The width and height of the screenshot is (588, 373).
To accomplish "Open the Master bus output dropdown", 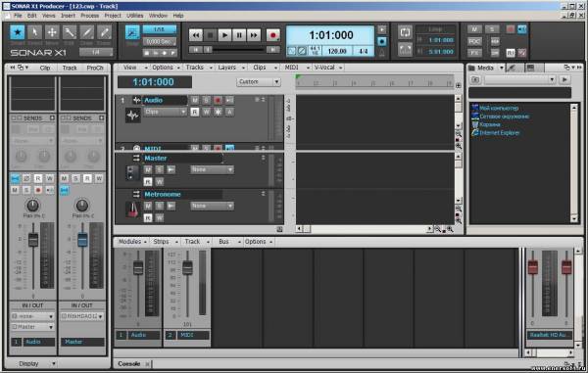I will tap(212, 169).
